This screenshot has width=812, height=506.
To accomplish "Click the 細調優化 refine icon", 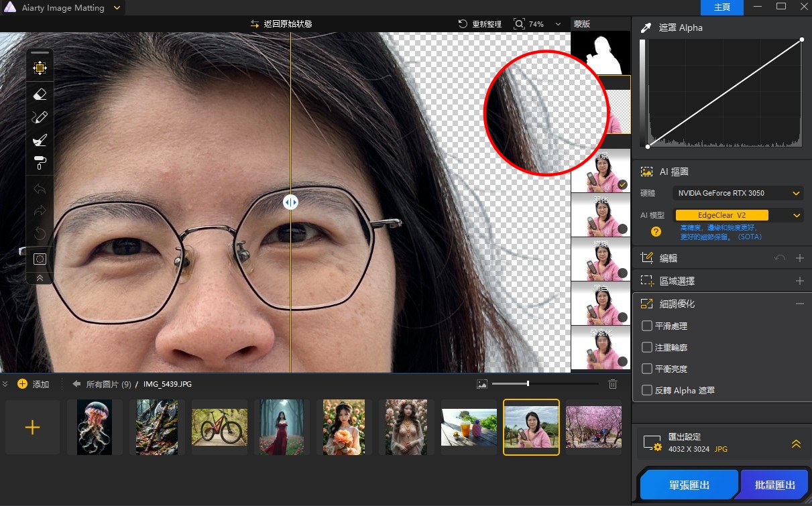I will (x=646, y=304).
